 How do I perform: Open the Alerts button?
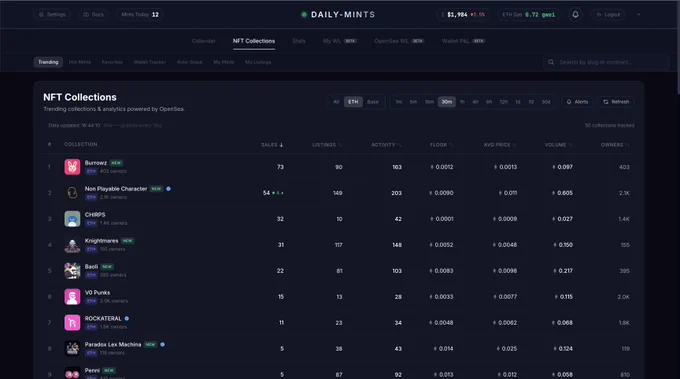click(577, 102)
